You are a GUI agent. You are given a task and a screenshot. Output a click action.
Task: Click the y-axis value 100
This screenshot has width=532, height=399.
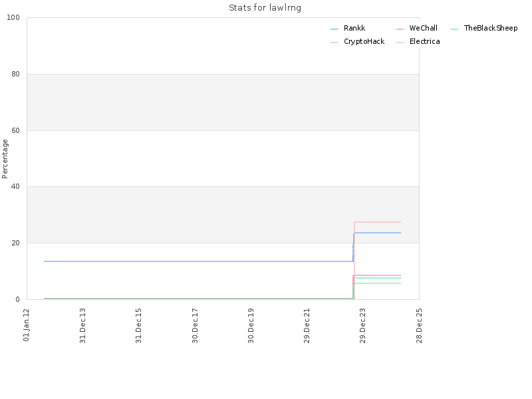pyautogui.click(x=13, y=18)
